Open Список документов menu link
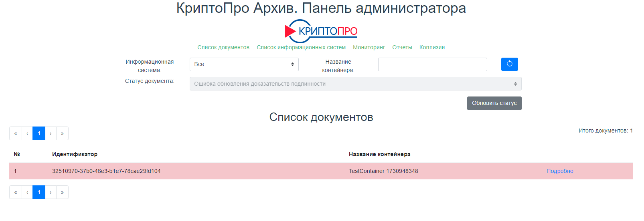Screen dimensions: 644x221 click(x=223, y=47)
